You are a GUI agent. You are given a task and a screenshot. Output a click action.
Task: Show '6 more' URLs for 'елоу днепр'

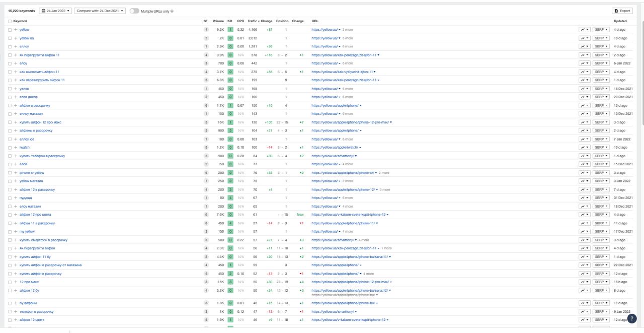[348, 97]
